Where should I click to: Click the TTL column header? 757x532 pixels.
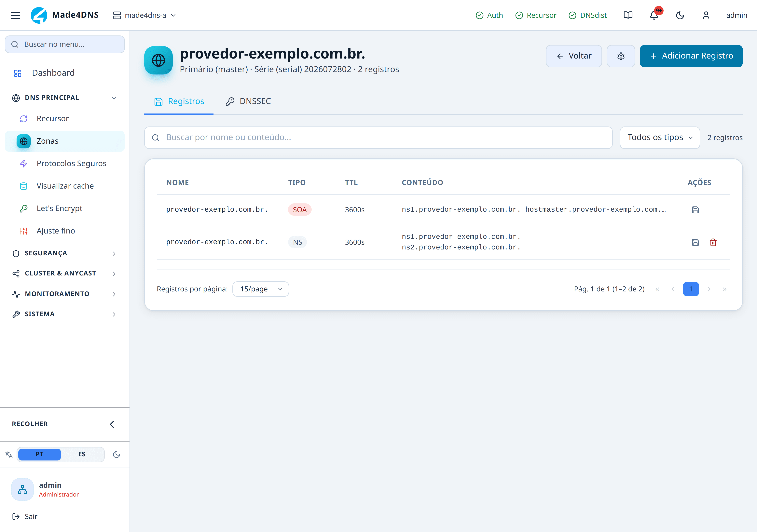pos(351,183)
